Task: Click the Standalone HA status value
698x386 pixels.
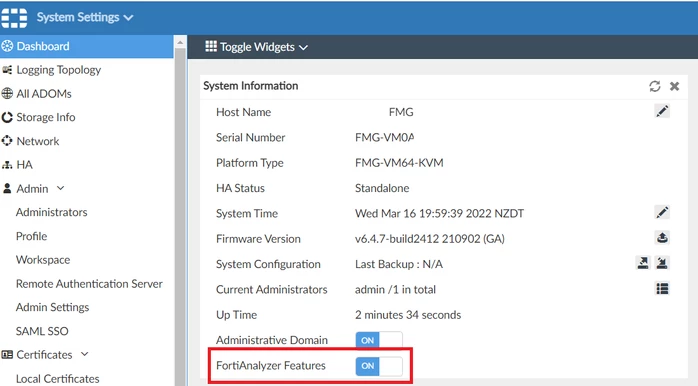Action: (x=382, y=188)
